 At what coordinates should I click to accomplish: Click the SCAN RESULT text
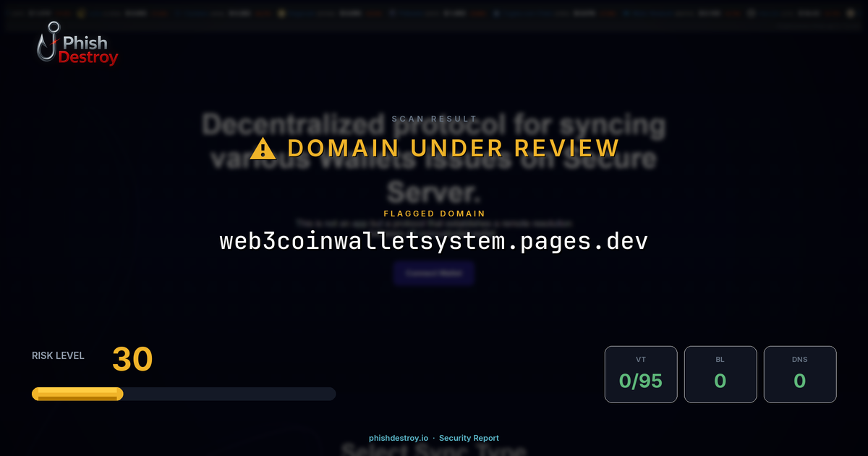434,118
